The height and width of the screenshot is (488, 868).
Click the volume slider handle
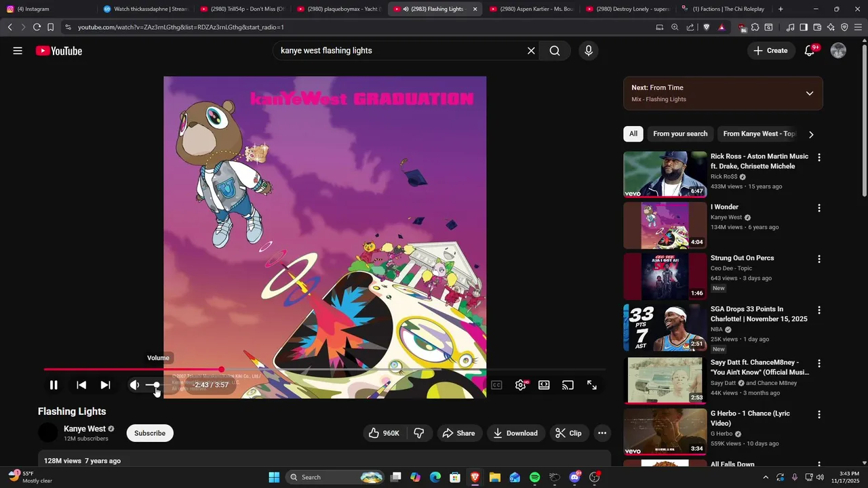156,385
